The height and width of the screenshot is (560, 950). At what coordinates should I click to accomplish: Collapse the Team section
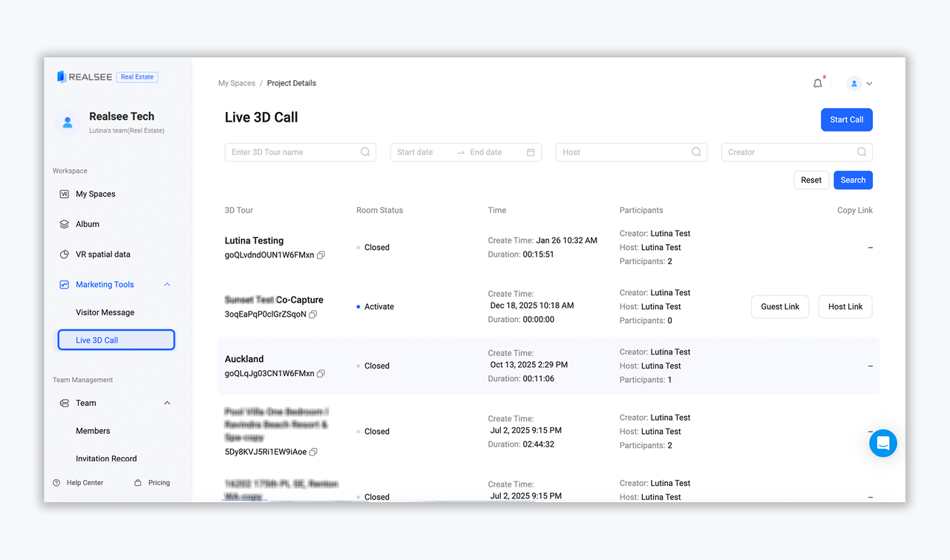(x=167, y=403)
